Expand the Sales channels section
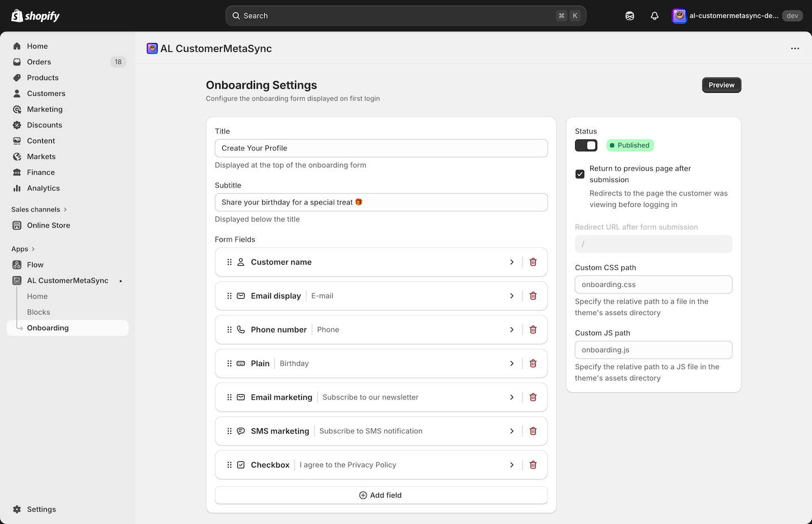Viewport: 812px width, 524px height. [39, 210]
